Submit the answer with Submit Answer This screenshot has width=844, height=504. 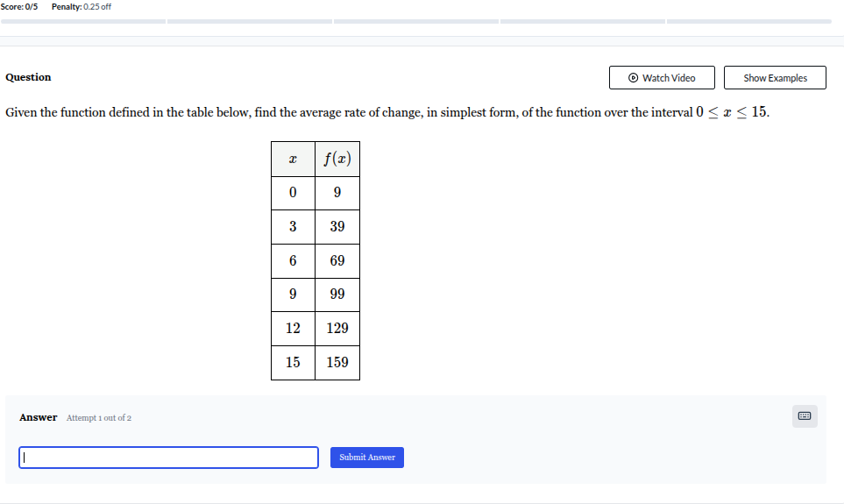point(367,458)
